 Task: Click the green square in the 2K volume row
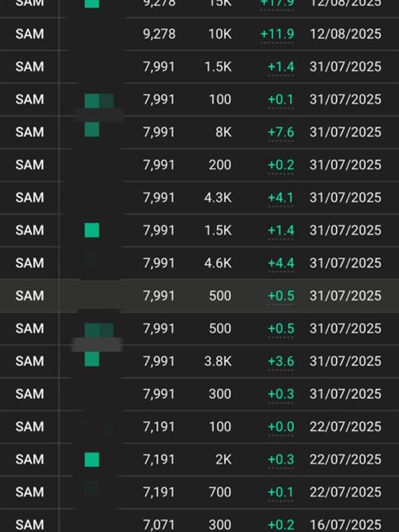(92, 460)
